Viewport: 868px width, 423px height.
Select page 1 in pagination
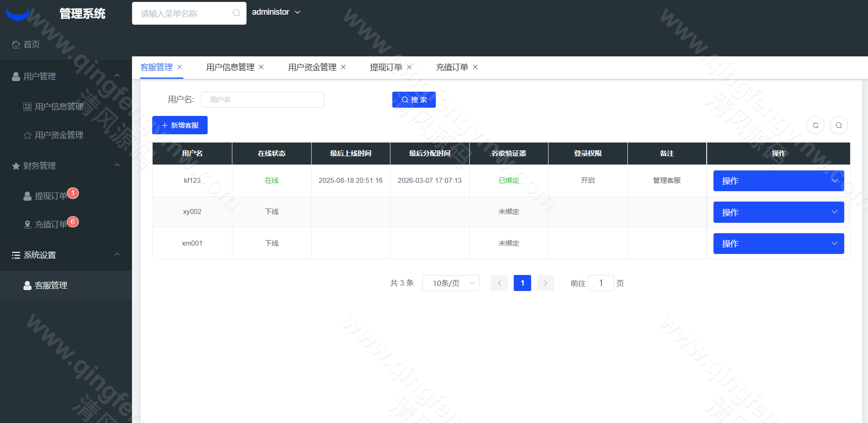522,283
